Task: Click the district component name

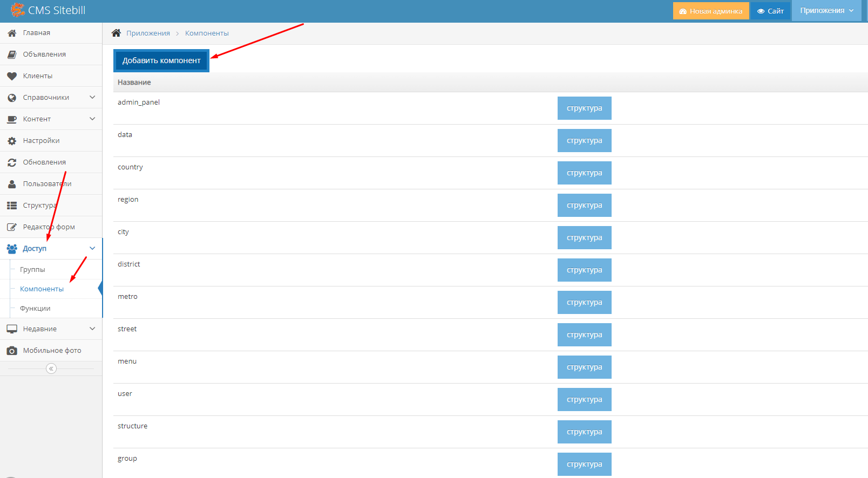Action: (128, 264)
